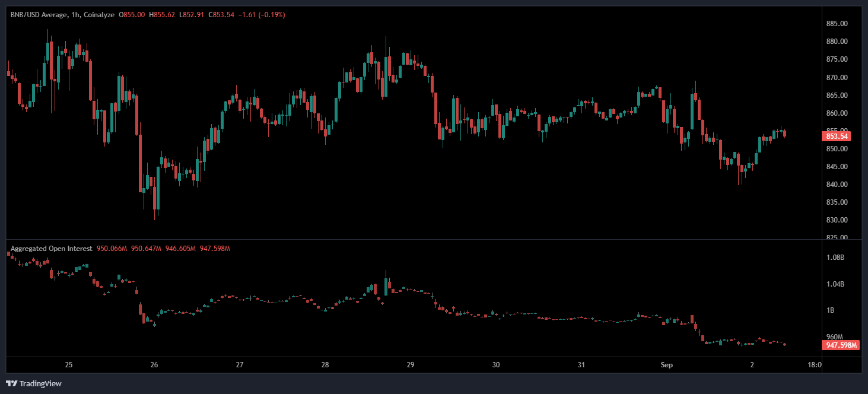Select the 25 date on time axis
The image size is (868, 394).
click(x=69, y=364)
